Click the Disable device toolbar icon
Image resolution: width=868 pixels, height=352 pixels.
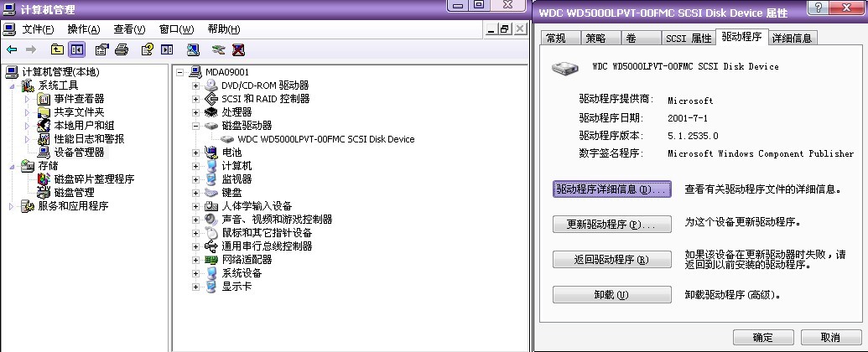pyautogui.click(x=218, y=49)
